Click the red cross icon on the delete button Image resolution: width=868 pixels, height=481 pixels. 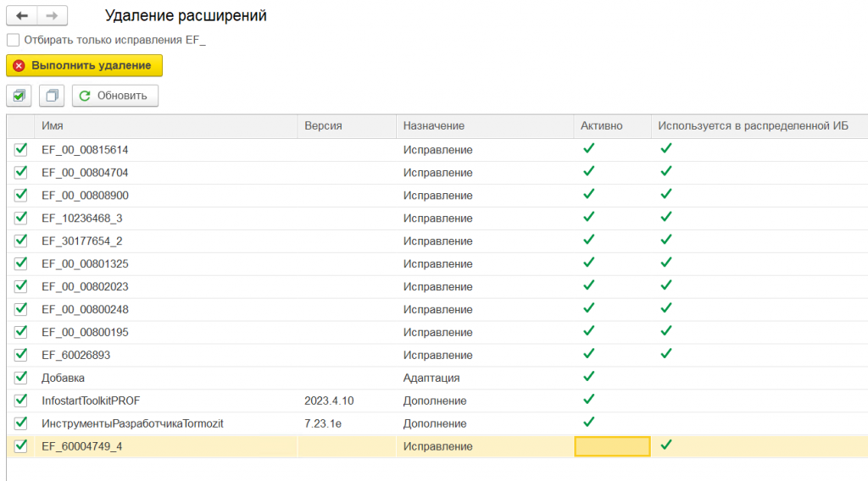point(19,65)
